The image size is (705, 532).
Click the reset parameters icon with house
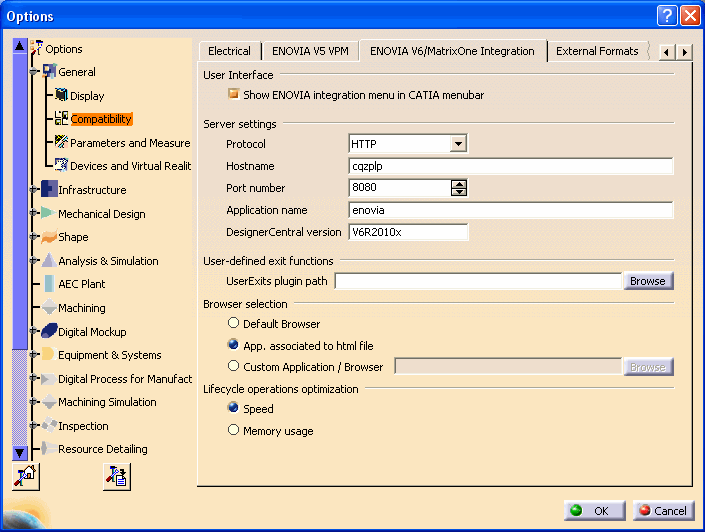coord(26,477)
